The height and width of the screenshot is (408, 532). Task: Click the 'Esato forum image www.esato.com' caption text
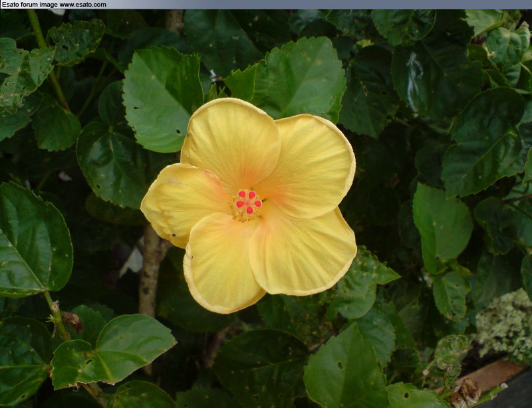click(54, 5)
